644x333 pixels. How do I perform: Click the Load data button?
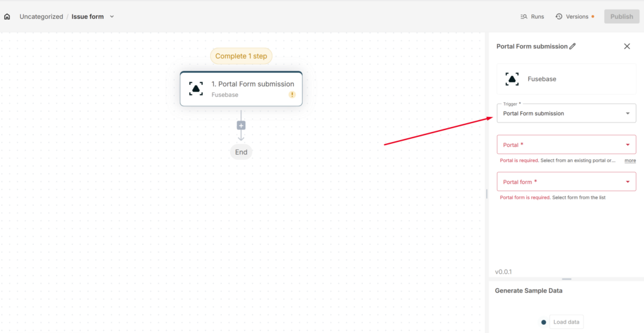coord(567,322)
